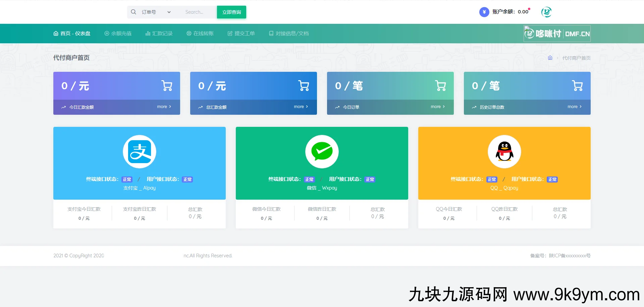Viewport: 644px width, 307px height.
Task: Click the cart icon on 历史订单总数 card
Action: [x=577, y=86]
